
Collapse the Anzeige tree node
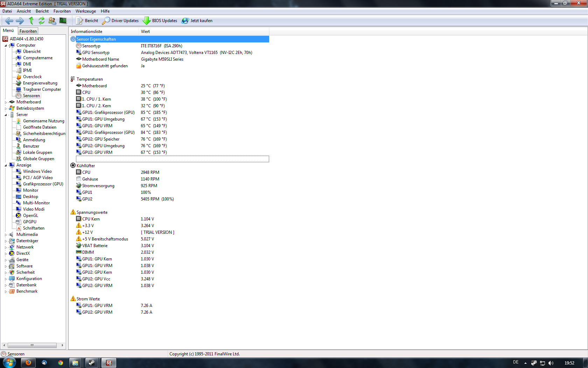coord(6,165)
